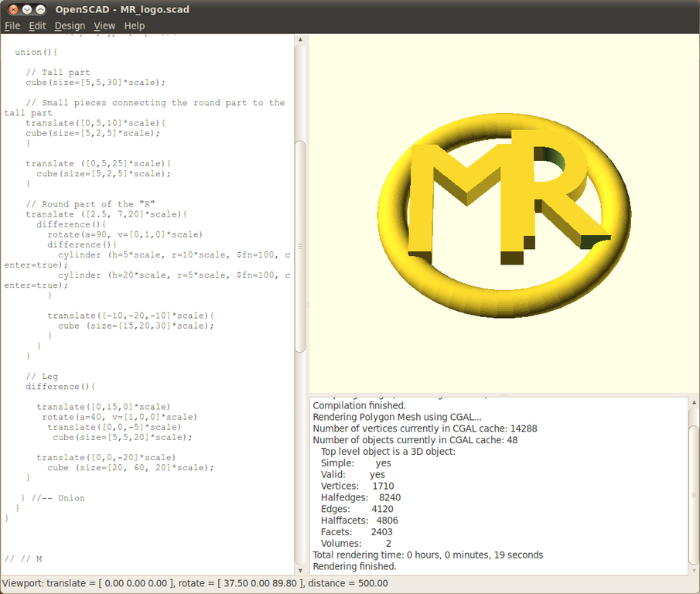This screenshot has width=700, height=594.
Task: Place cursor on the "// Tall part" comment
Action: [x=58, y=73]
